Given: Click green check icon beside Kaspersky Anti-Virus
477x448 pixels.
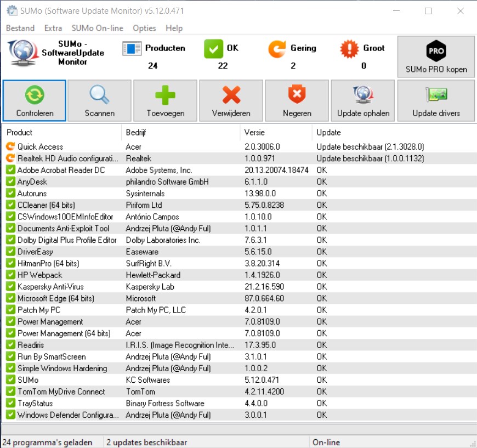Looking at the screenshot, I should (x=10, y=286).
